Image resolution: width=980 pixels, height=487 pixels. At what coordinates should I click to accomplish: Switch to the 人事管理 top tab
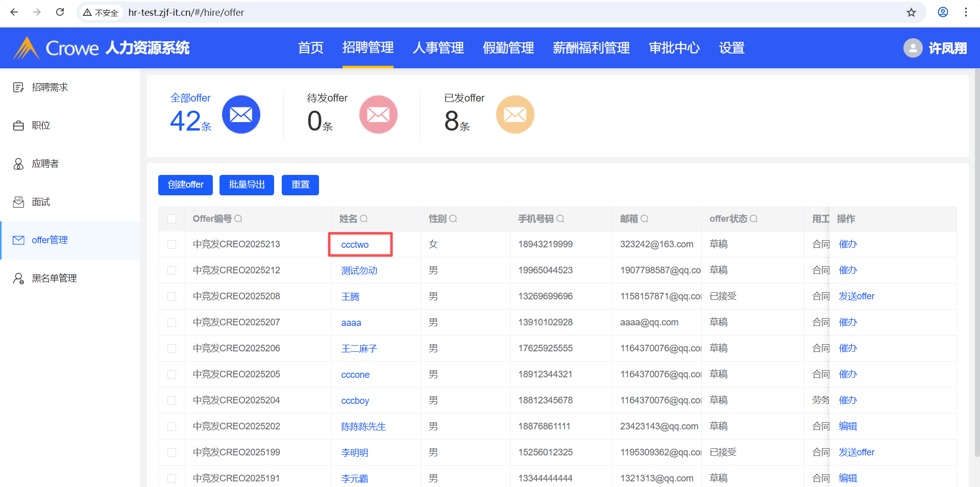coord(438,48)
